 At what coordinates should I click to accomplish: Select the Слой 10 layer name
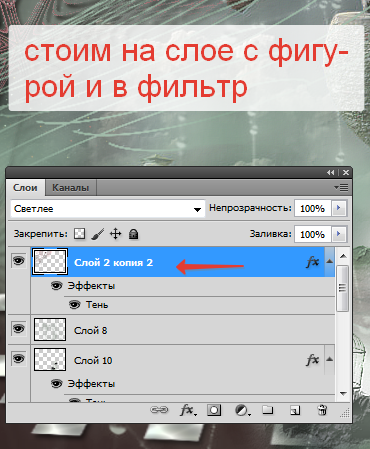pyautogui.click(x=93, y=360)
